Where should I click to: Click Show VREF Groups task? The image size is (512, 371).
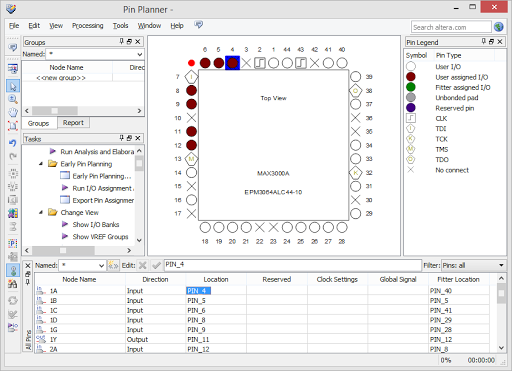click(x=100, y=237)
